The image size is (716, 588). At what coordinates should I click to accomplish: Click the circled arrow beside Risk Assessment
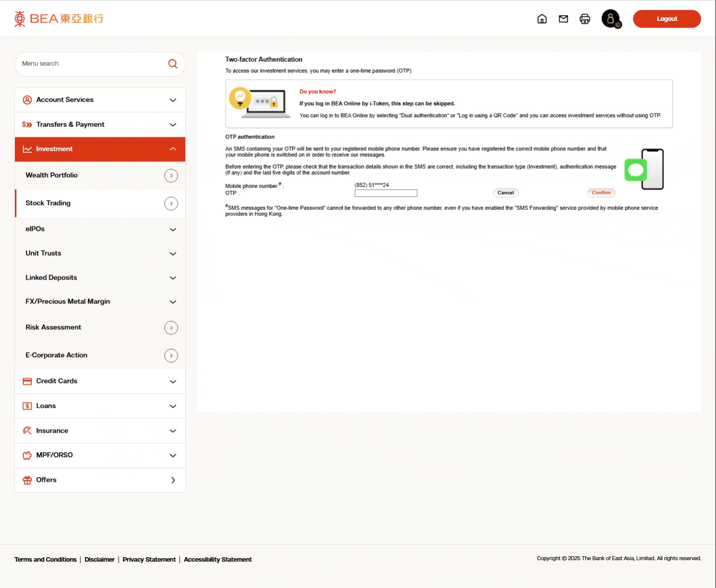[x=171, y=328]
